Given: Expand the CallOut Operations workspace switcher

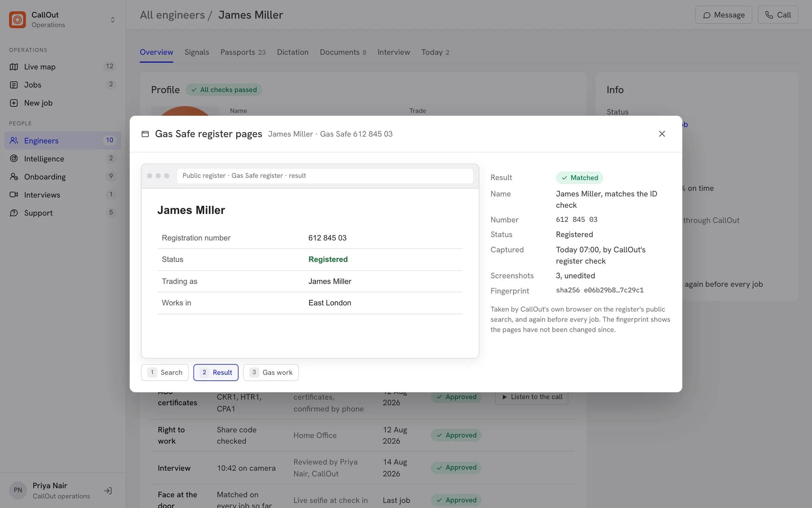Looking at the screenshot, I should [113, 20].
